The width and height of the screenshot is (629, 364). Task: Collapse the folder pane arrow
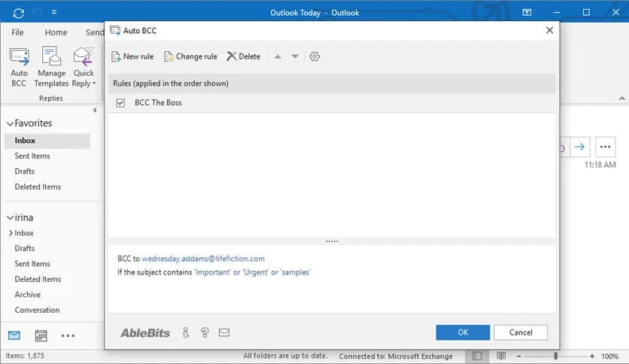click(95, 110)
